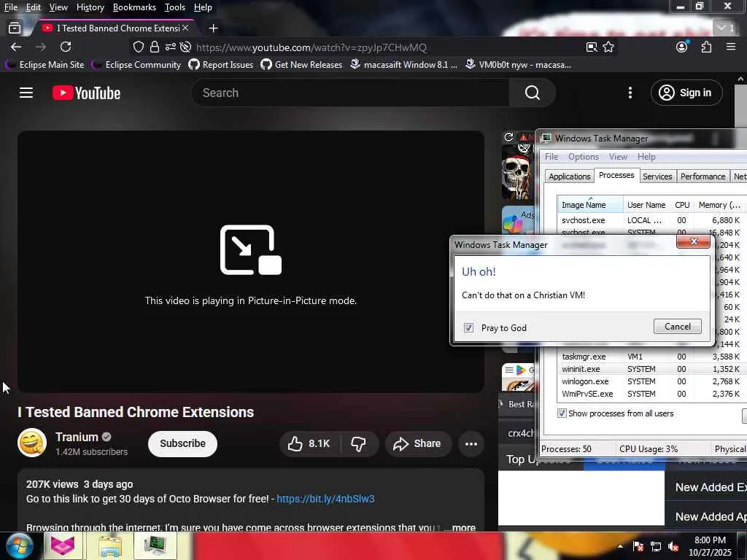
Task: Open the macasaift Window 8.1 bookmark
Action: (403, 65)
